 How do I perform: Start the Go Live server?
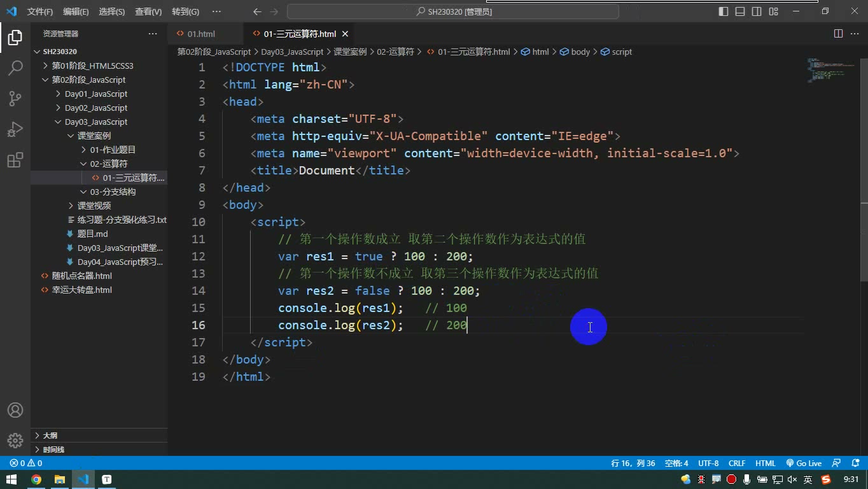click(804, 464)
